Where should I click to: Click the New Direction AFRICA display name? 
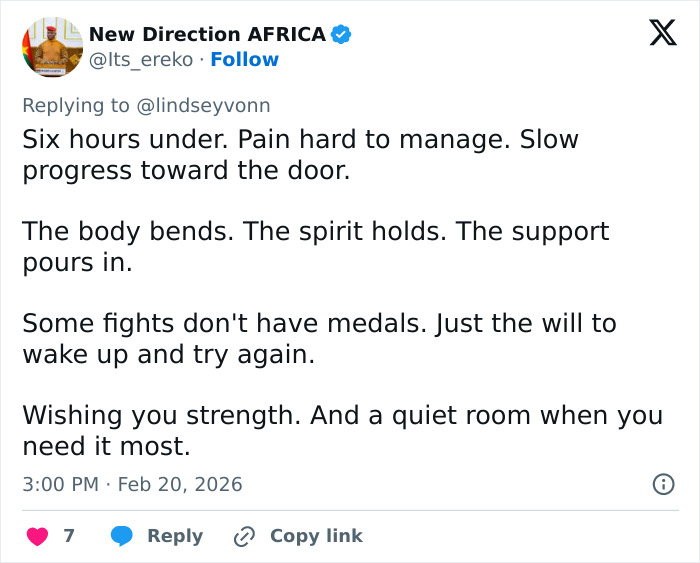click(x=207, y=34)
